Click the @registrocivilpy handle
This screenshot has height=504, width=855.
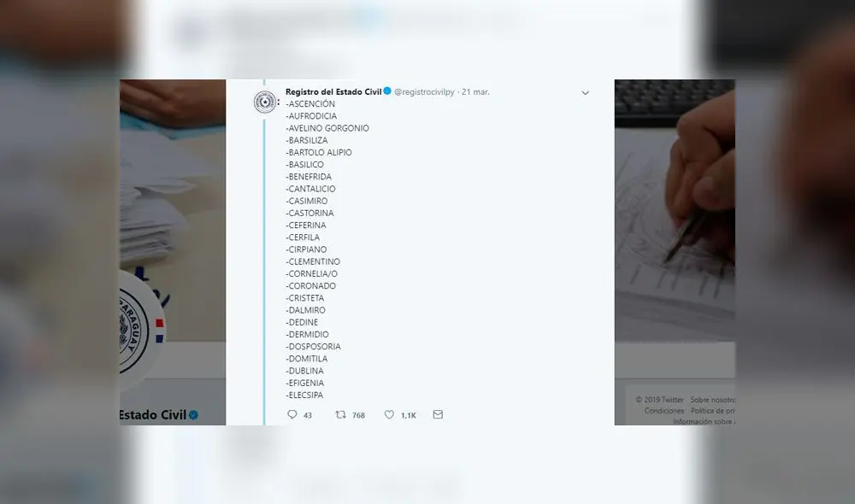[425, 91]
